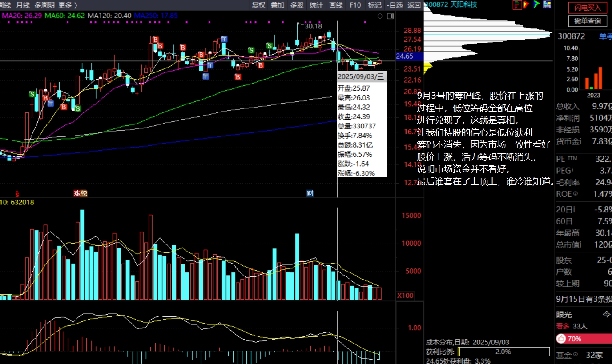Open the 叠加 overlay menu

[278, 5]
